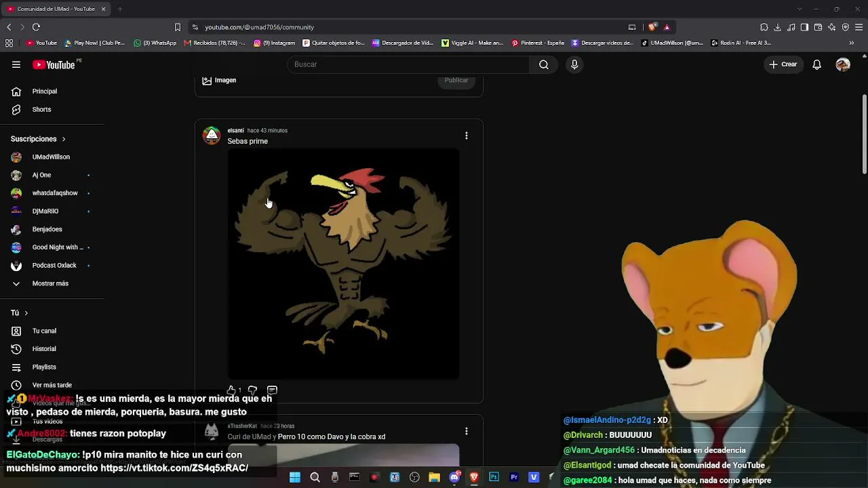Image resolution: width=868 pixels, height=488 pixels.
Task: Open the YouTube guide hamburger menu
Action: pyautogui.click(x=16, y=64)
